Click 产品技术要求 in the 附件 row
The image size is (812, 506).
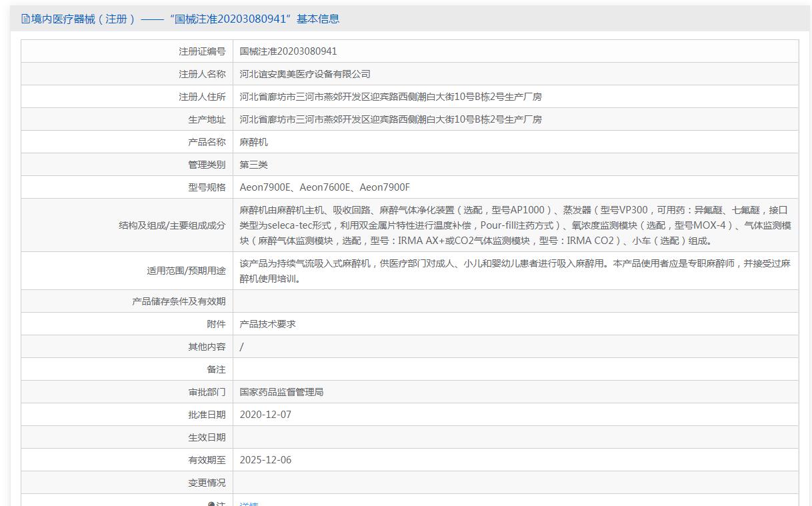267,324
